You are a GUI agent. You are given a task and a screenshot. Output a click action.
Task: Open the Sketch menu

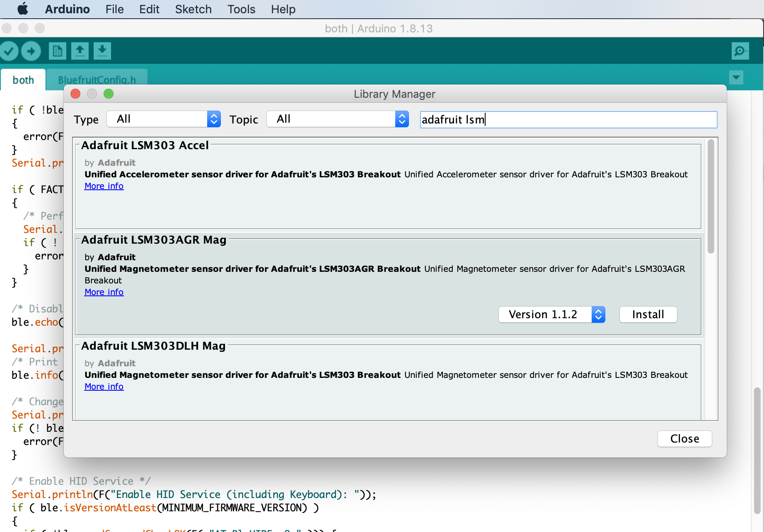[x=193, y=9]
